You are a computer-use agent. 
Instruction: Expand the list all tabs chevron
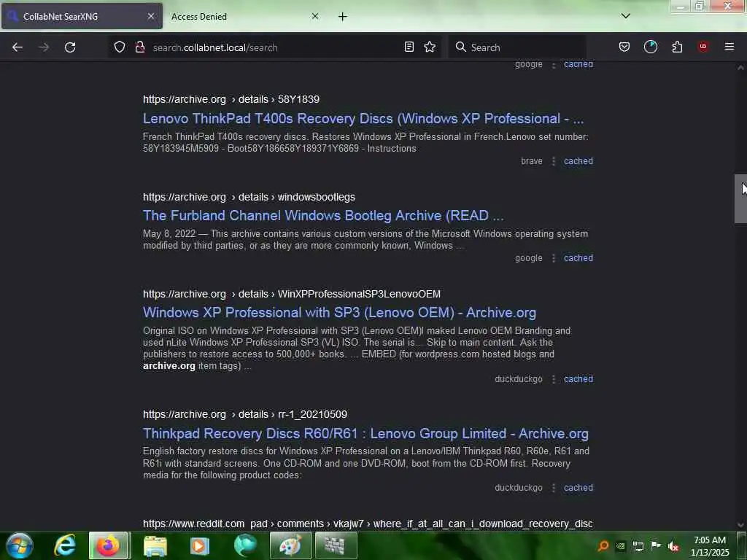point(625,16)
